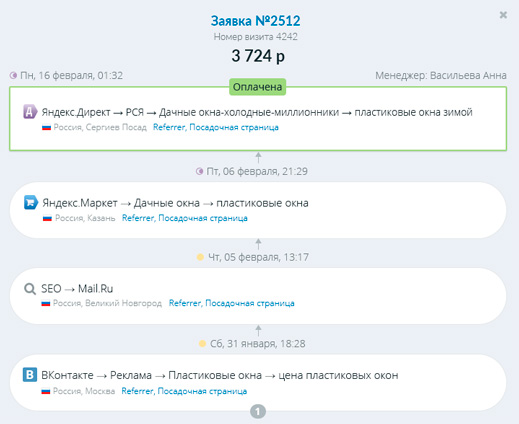519x424 pixels.
Task: Click Russian flag next to Великий Новгород
Action: pyautogui.click(x=46, y=303)
